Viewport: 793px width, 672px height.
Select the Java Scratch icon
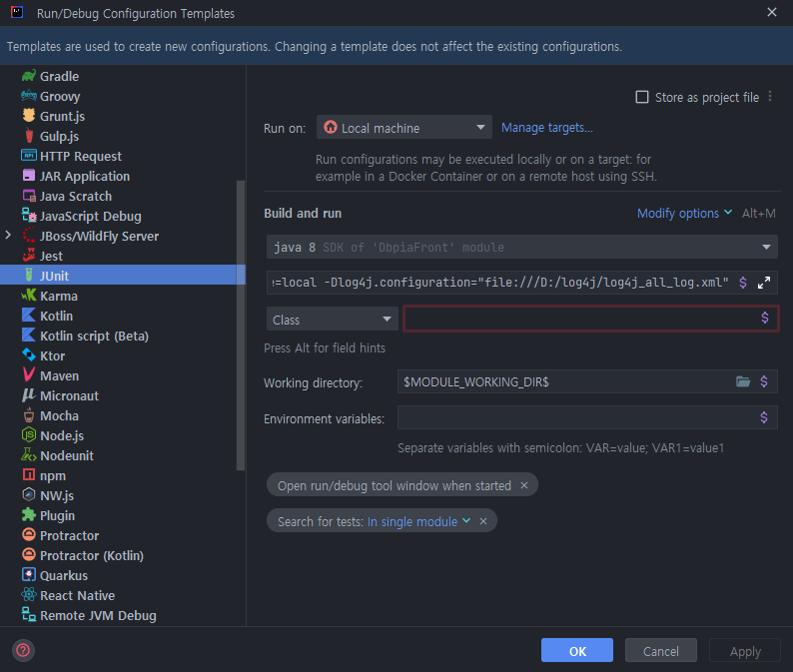coord(29,196)
